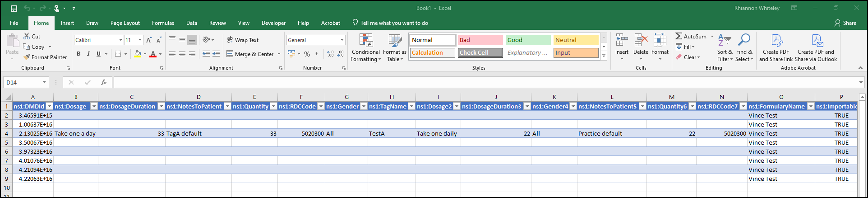Viewport: 868px width, 198px height.
Task: Open ns1:Dosage column filter dropdown
Action: click(x=94, y=106)
